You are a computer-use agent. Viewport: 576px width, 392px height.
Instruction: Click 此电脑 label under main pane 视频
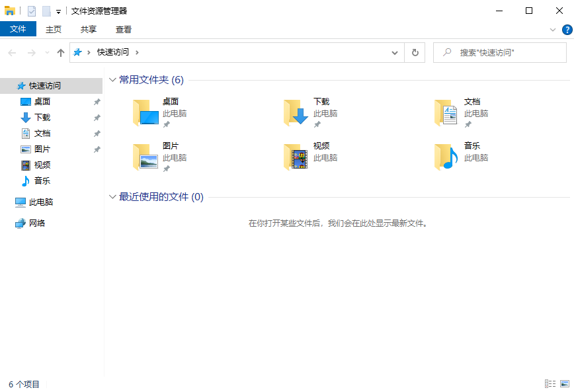click(x=325, y=157)
